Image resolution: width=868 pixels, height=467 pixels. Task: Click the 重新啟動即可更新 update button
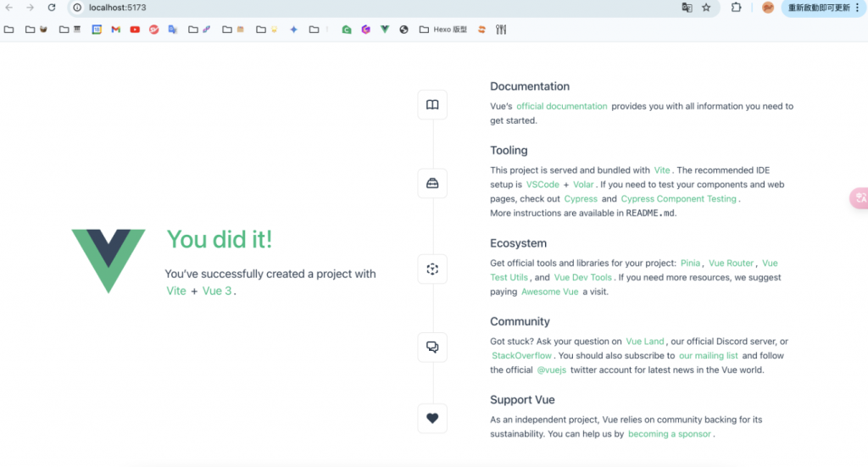824,8
